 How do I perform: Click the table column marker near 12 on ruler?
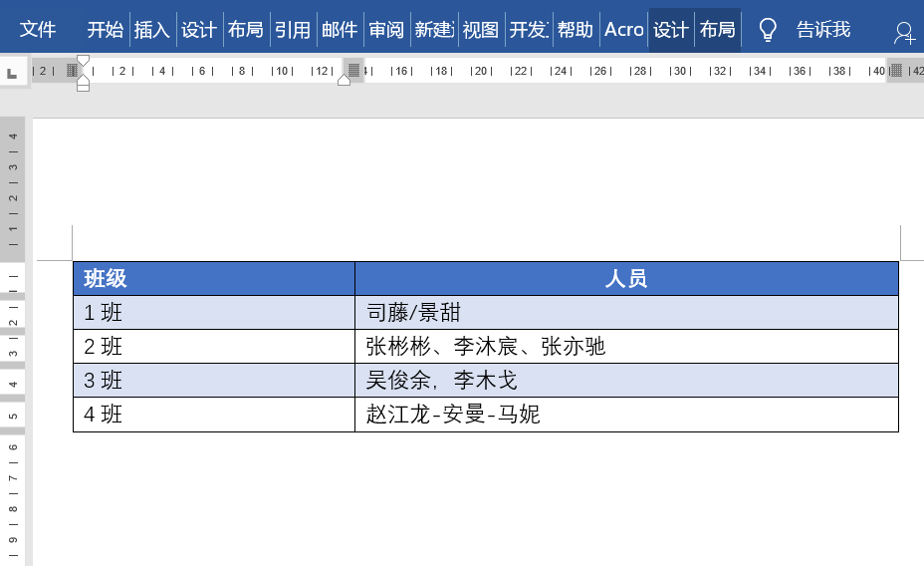(353, 70)
